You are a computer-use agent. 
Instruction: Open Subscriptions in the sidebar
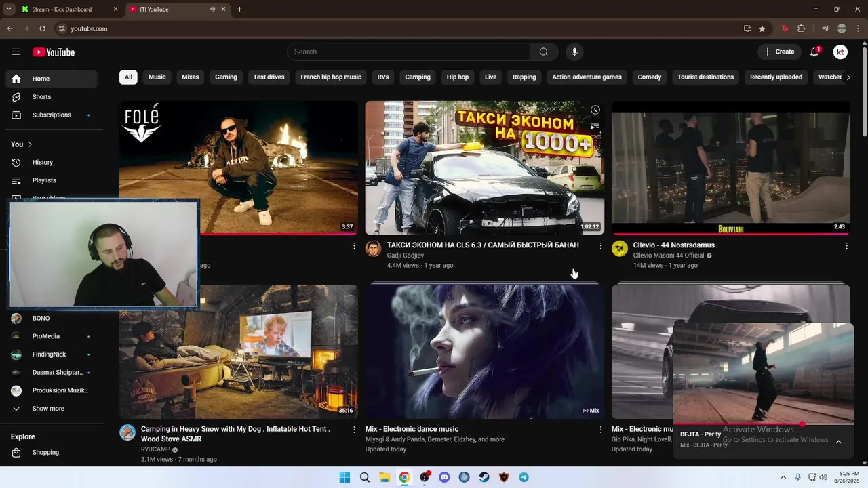tap(52, 115)
